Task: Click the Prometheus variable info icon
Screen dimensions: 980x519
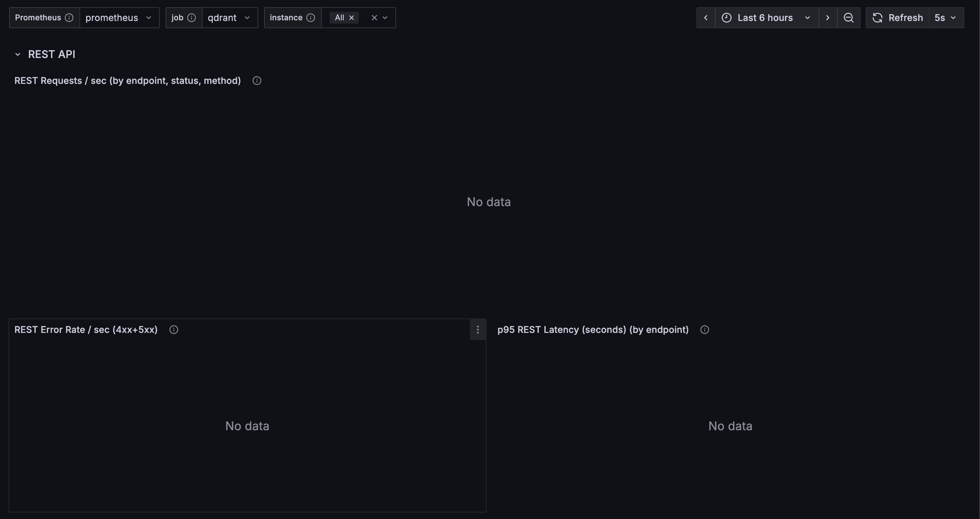Action: coord(69,18)
